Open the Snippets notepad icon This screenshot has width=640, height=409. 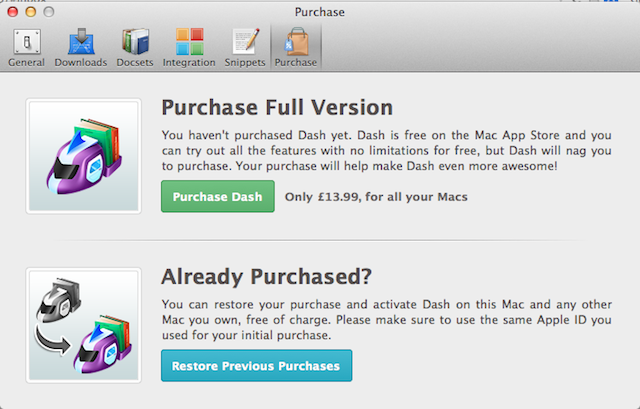246,41
